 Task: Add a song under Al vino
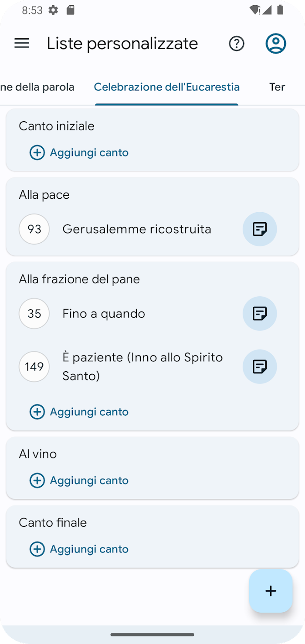(x=79, y=481)
